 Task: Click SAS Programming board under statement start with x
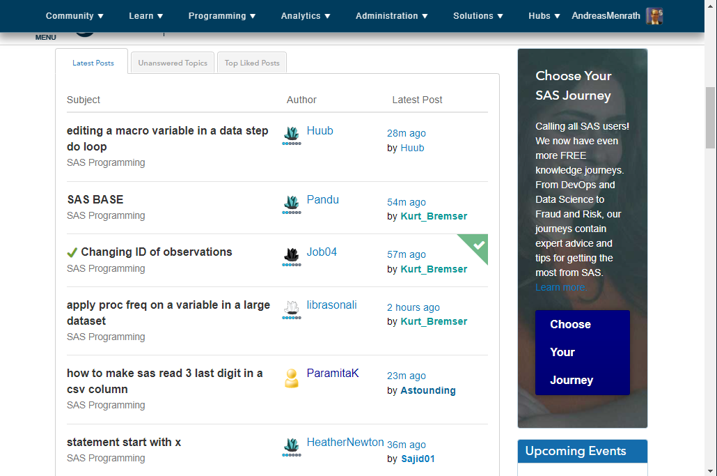coord(106,458)
